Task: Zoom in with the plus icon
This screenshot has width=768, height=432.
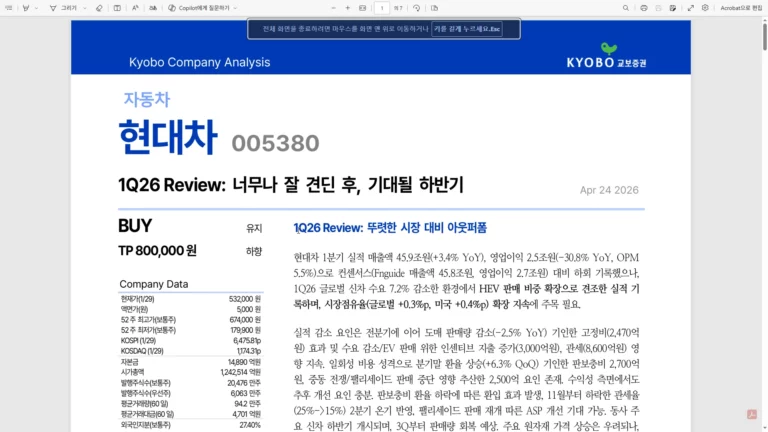Action: (x=348, y=8)
